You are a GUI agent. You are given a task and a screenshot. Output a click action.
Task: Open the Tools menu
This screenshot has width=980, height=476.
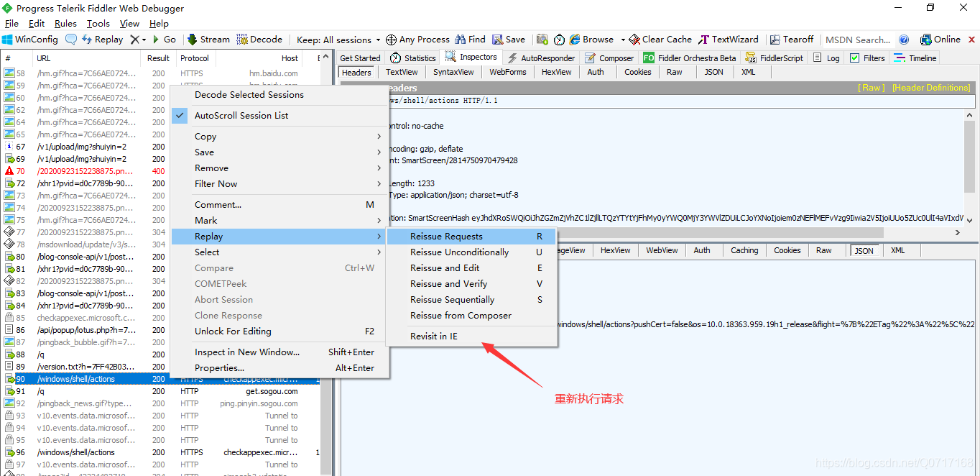pyautogui.click(x=98, y=24)
